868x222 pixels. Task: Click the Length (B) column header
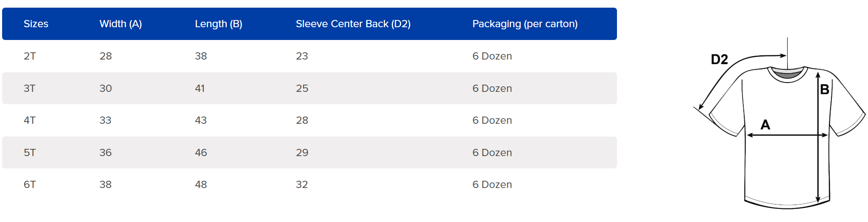(218, 24)
